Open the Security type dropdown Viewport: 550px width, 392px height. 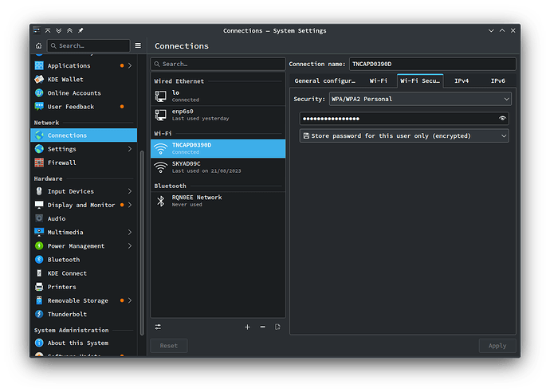(x=420, y=100)
